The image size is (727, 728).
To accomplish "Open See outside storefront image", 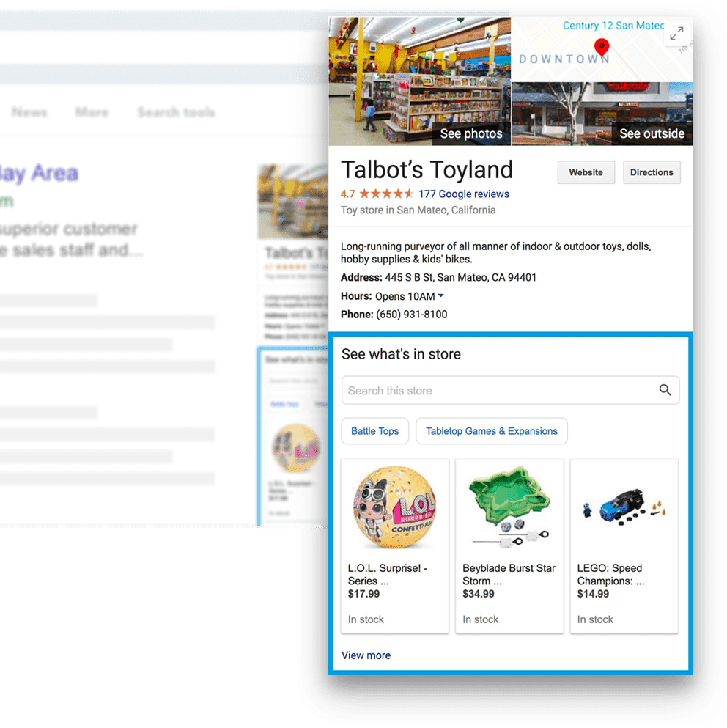I will tap(602, 114).
